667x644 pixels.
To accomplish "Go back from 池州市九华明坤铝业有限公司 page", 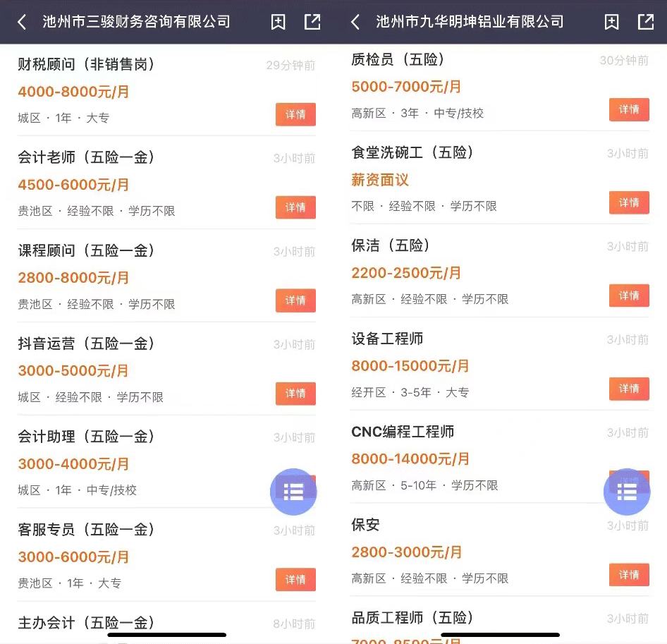I will (355, 22).
